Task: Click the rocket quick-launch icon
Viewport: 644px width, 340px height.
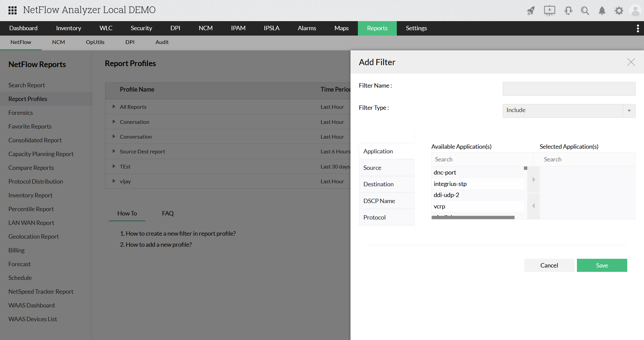Action: (531, 11)
